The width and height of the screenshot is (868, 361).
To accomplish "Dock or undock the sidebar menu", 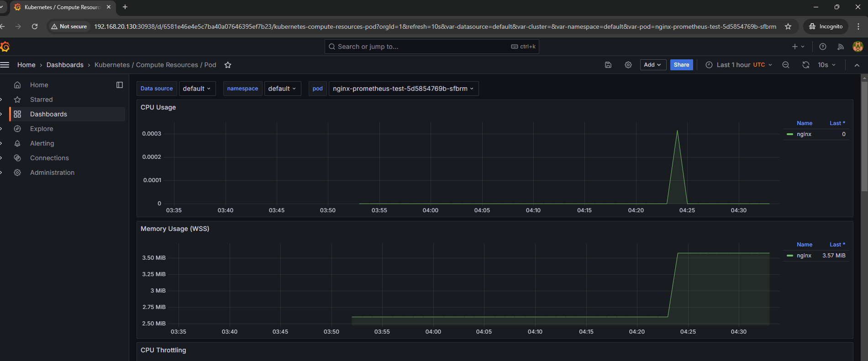I will pyautogui.click(x=120, y=85).
